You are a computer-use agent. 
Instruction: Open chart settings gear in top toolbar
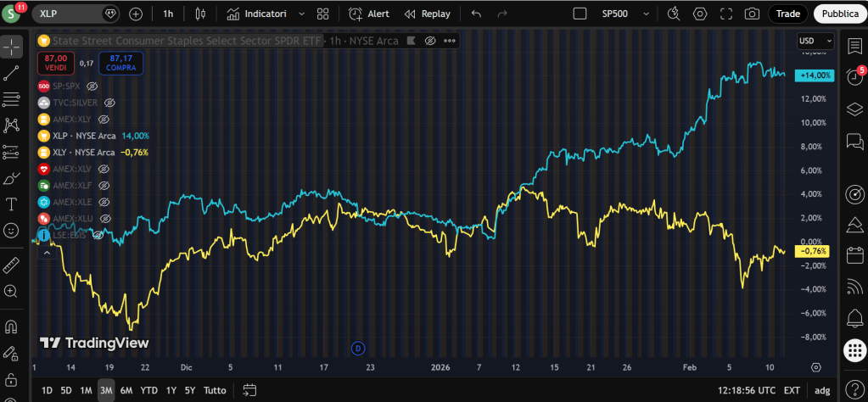point(700,14)
